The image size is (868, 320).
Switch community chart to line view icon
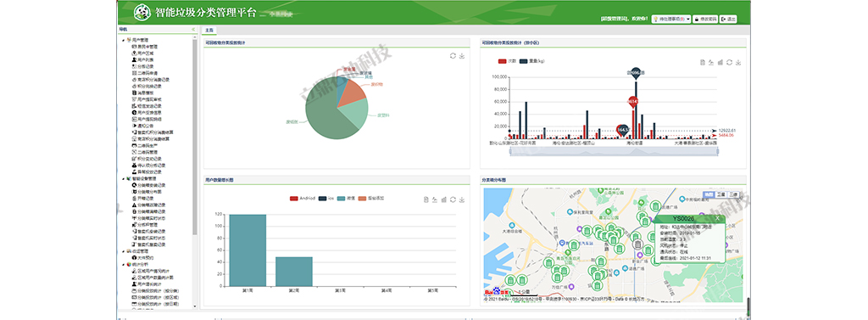pyautogui.click(x=711, y=63)
